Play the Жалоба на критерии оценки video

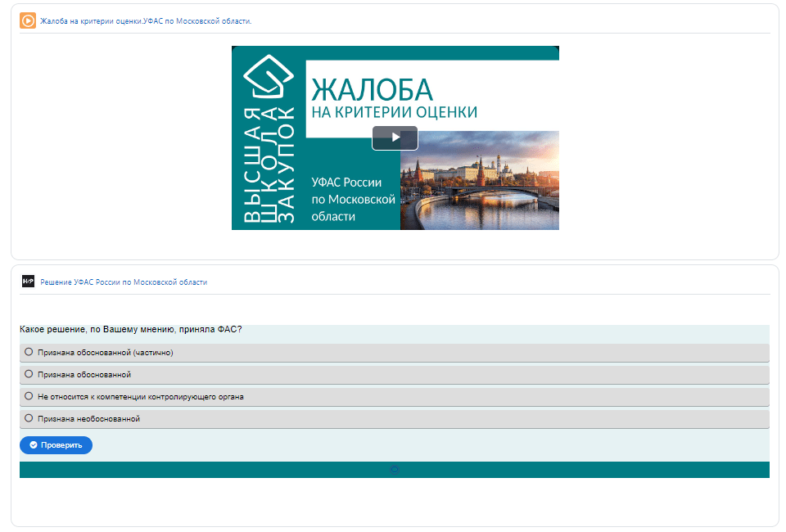coord(395,138)
